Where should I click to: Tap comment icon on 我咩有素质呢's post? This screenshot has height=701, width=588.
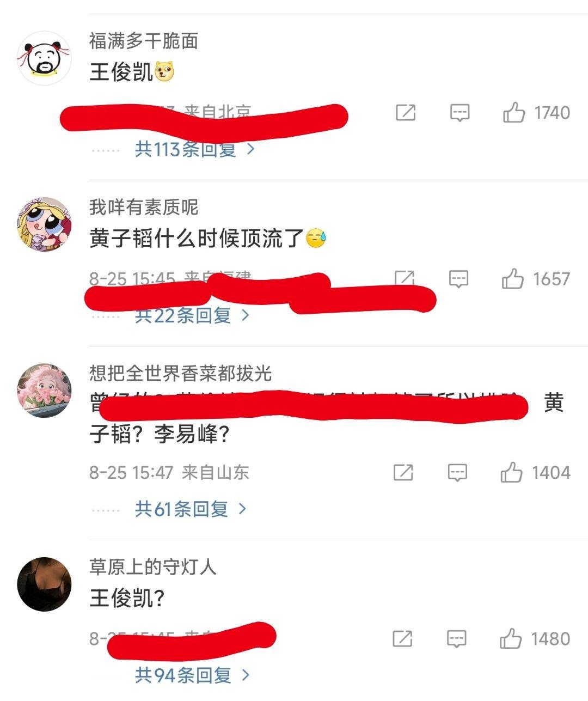(x=458, y=279)
